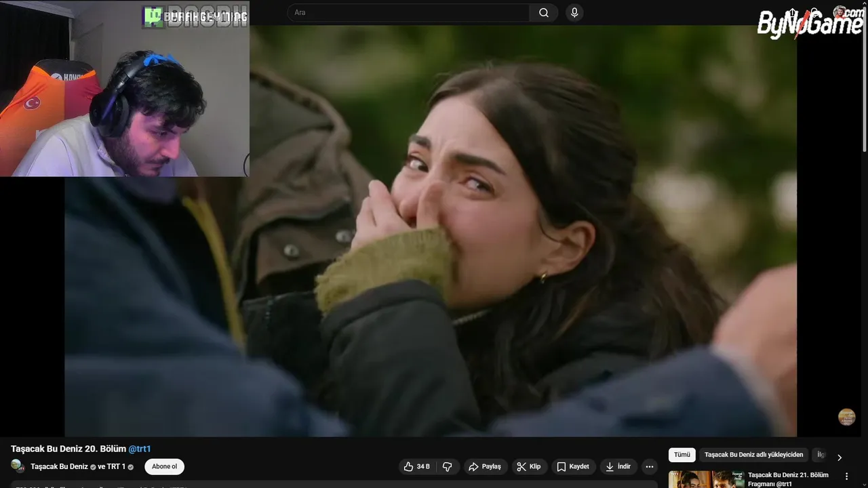Like the video (34 B)
The height and width of the screenshot is (488, 868).
(x=417, y=466)
